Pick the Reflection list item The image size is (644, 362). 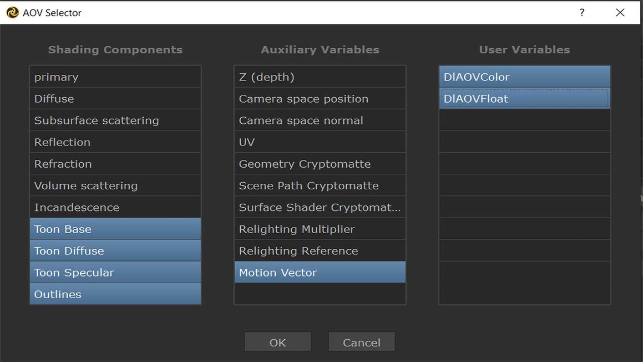pyautogui.click(x=115, y=142)
